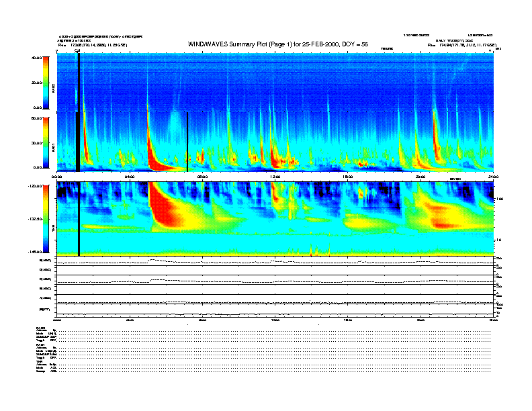Click the TNR color scale bar
532x411 pixels.
(x=46, y=219)
